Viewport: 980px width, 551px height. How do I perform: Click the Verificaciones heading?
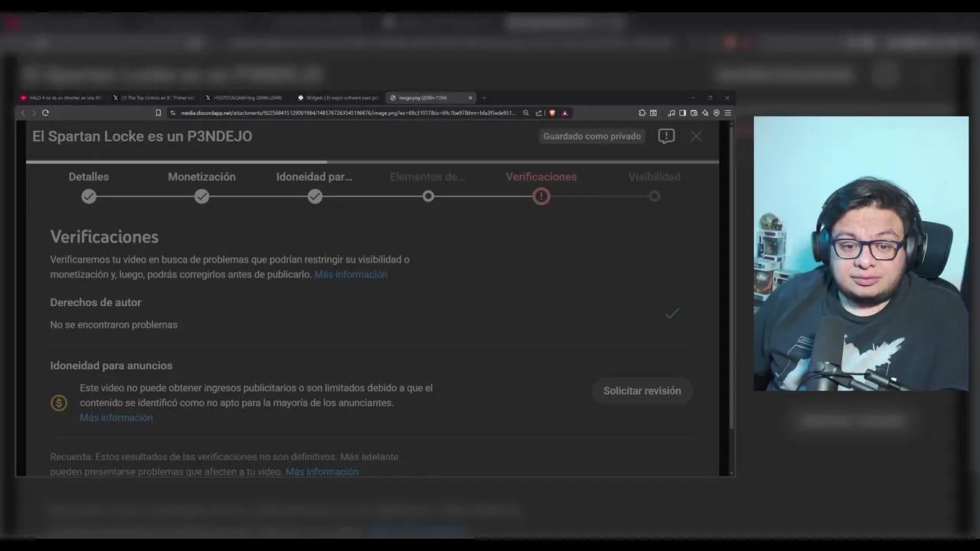(x=104, y=237)
